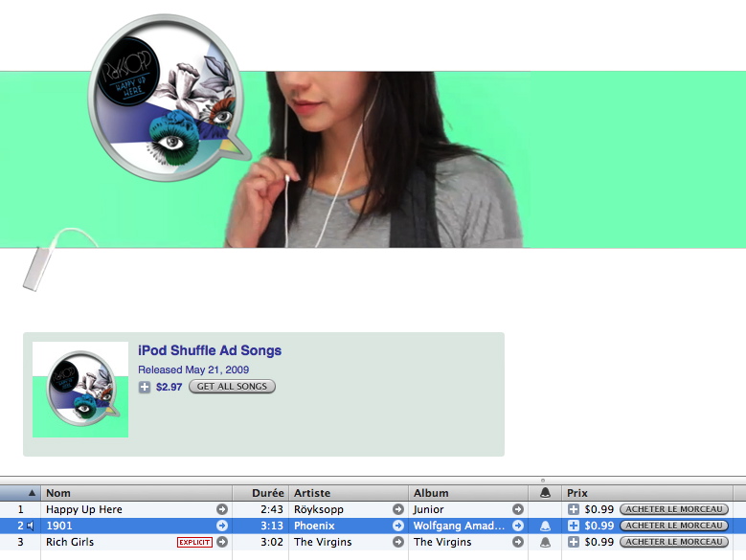Click the EXPLICIT badge on Rich Girls

(x=194, y=542)
